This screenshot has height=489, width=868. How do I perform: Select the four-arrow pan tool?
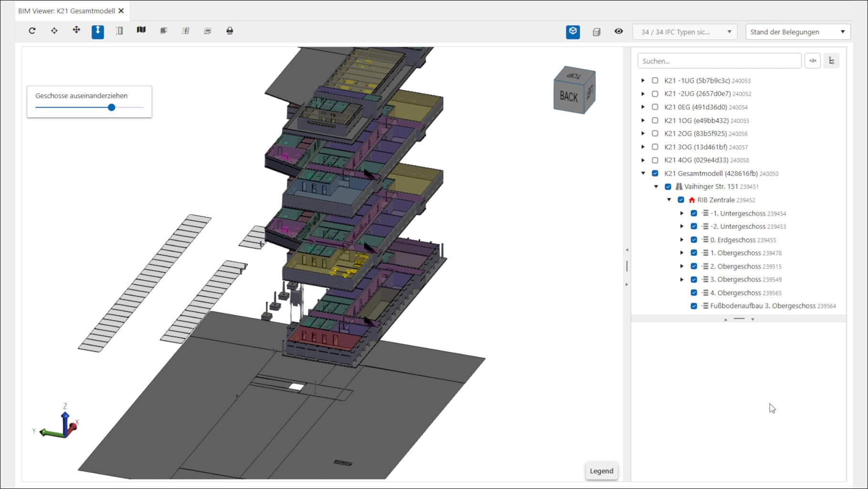coord(76,31)
